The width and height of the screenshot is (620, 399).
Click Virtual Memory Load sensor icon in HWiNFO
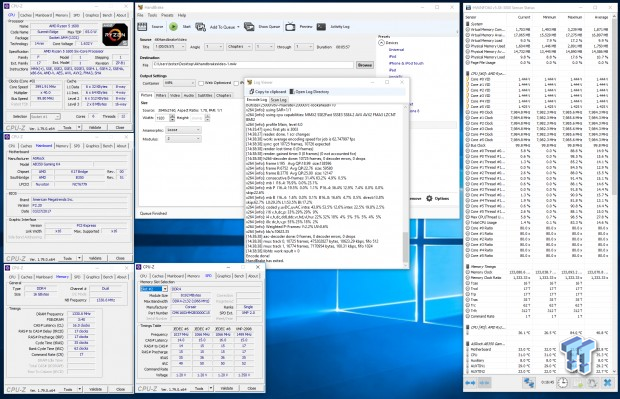tap(468, 40)
